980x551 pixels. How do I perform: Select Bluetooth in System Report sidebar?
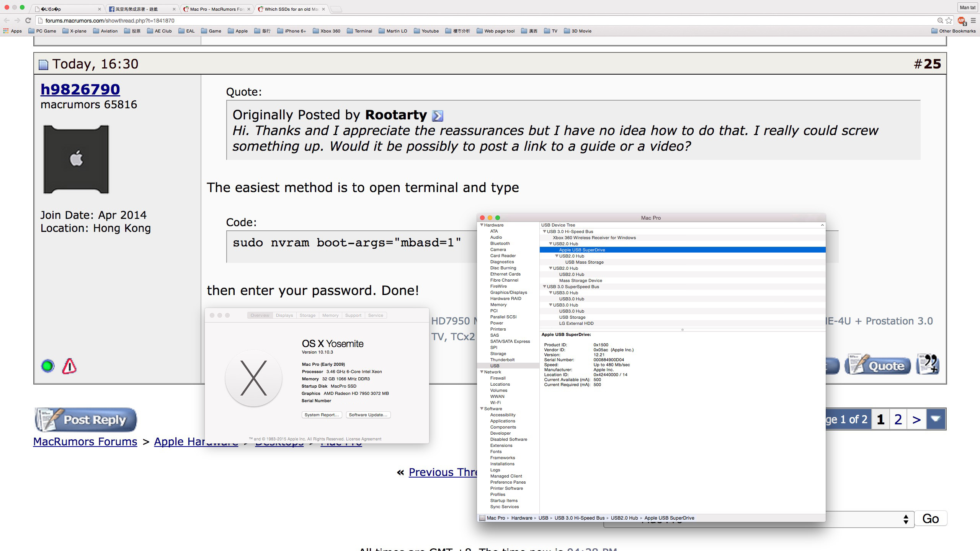500,243
